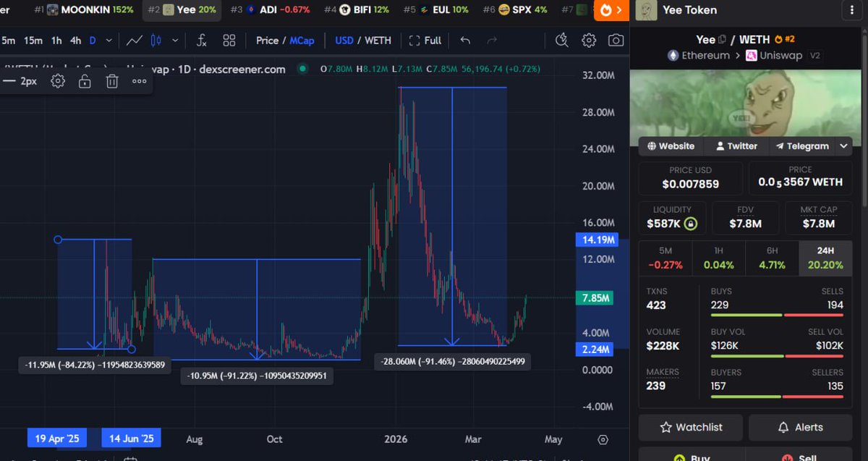Show 24H price change stats

(x=825, y=258)
